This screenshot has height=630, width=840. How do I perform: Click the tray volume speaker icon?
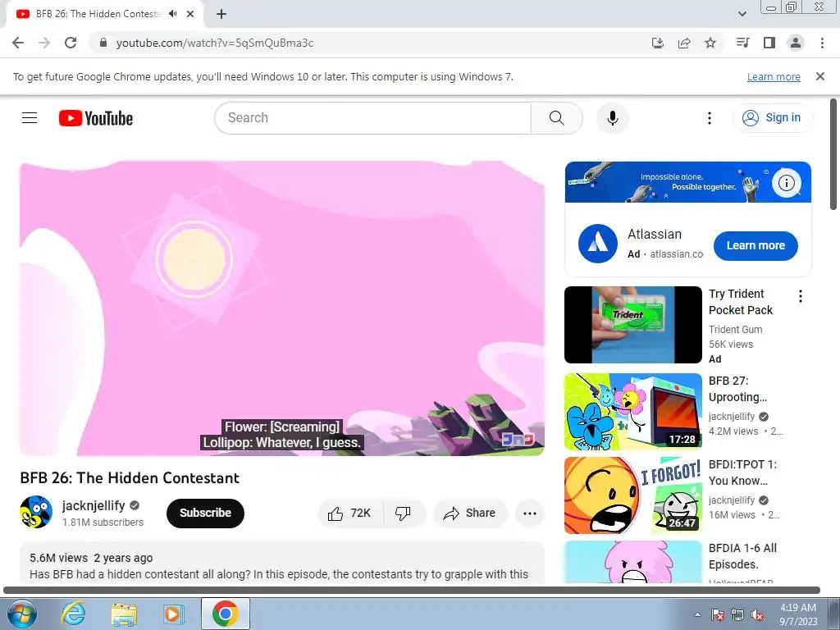(x=757, y=614)
